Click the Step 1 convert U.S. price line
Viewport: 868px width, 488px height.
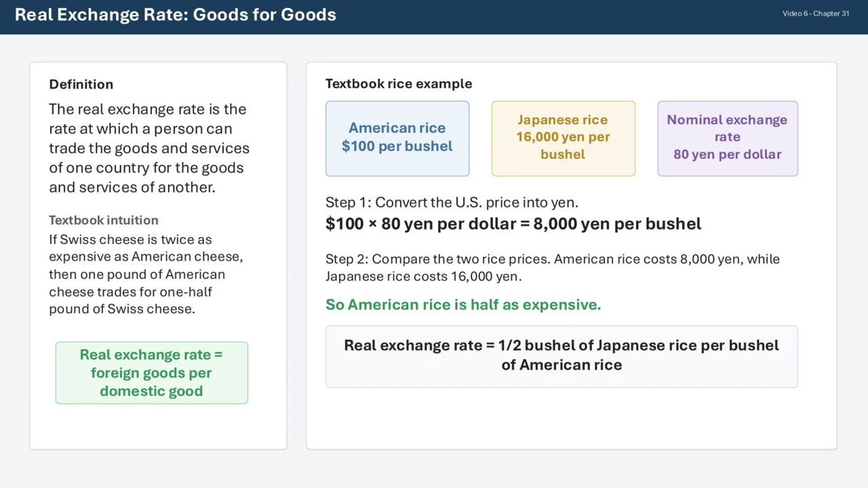[x=452, y=202]
